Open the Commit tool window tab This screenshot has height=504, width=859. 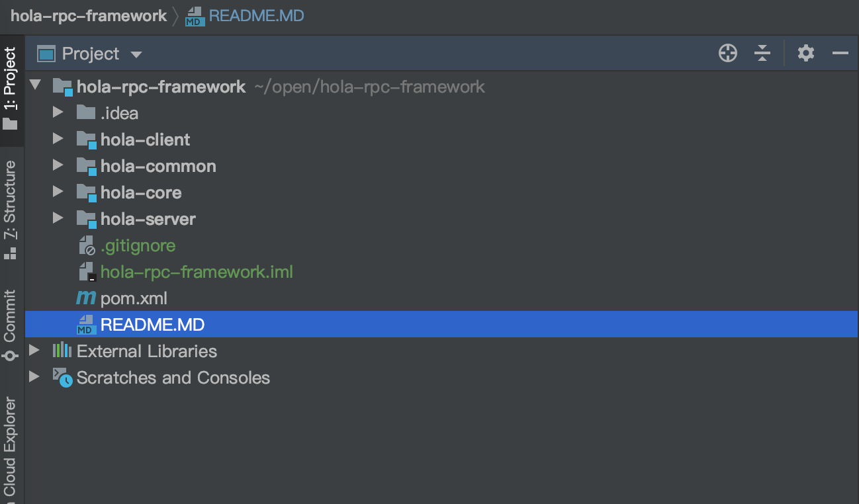[x=10, y=325]
